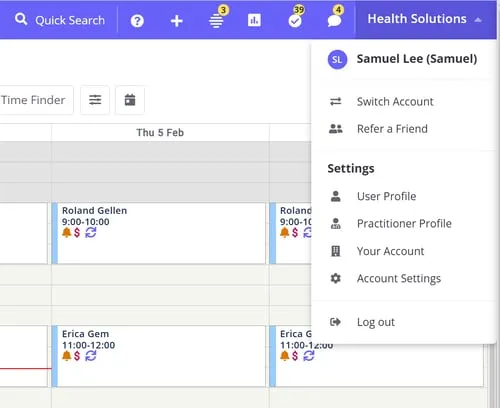
Task: Open the tasks checkmark icon showing 39
Action: point(295,21)
